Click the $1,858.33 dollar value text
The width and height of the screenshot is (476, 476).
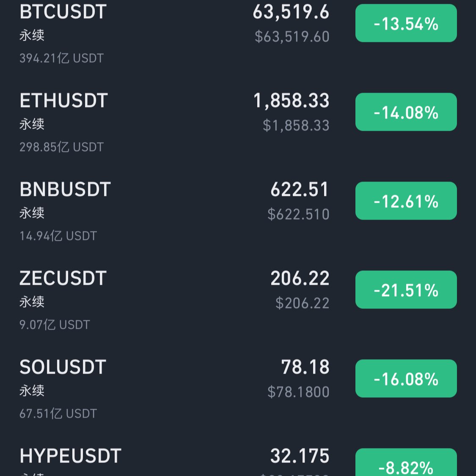pos(296,125)
